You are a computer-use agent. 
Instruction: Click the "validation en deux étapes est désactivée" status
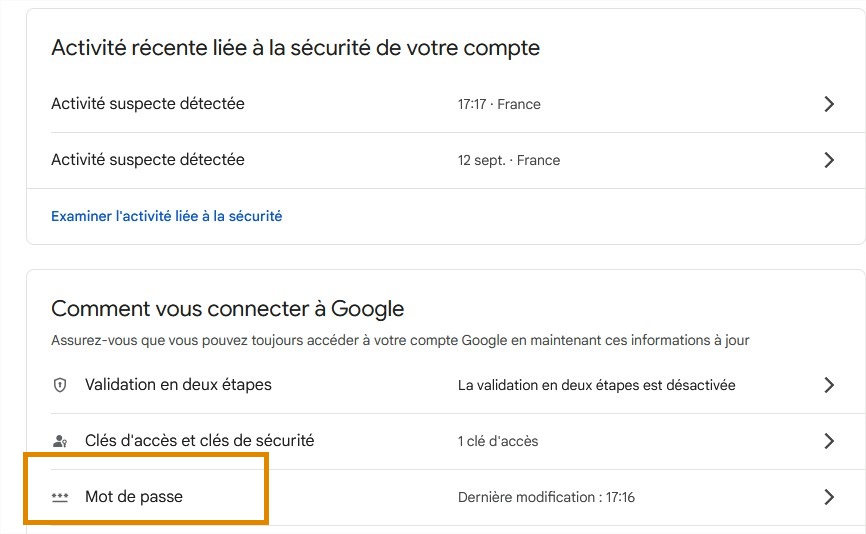pyautogui.click(x=596, y=385)
